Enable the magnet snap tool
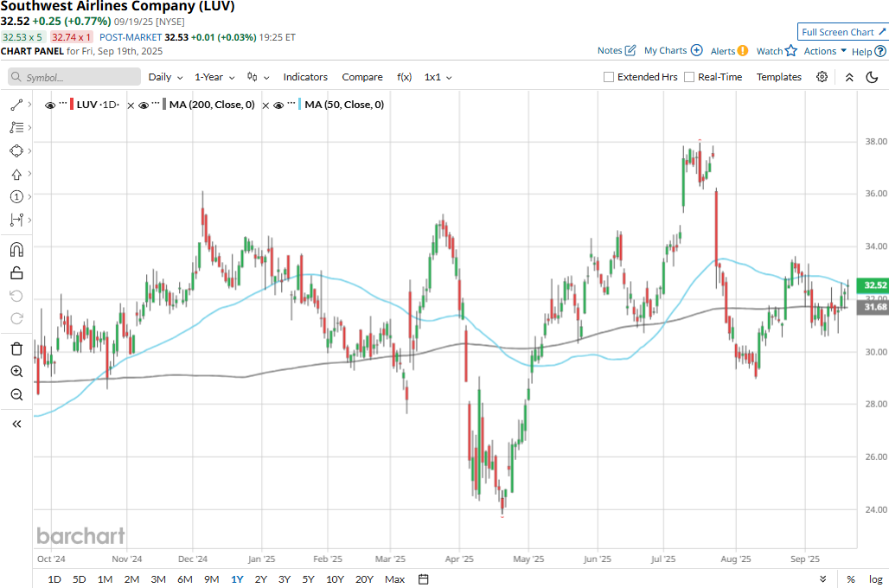The image size is (889, 588). tap(16, 250)
